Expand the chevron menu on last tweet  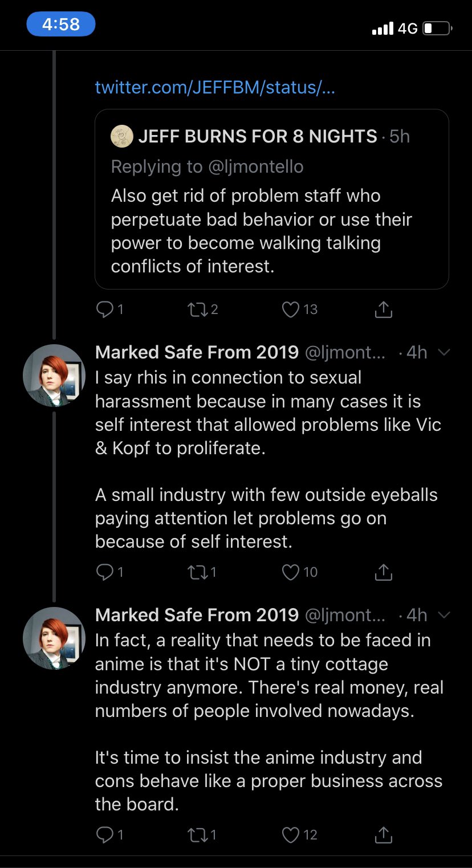(x=443, y=616)
